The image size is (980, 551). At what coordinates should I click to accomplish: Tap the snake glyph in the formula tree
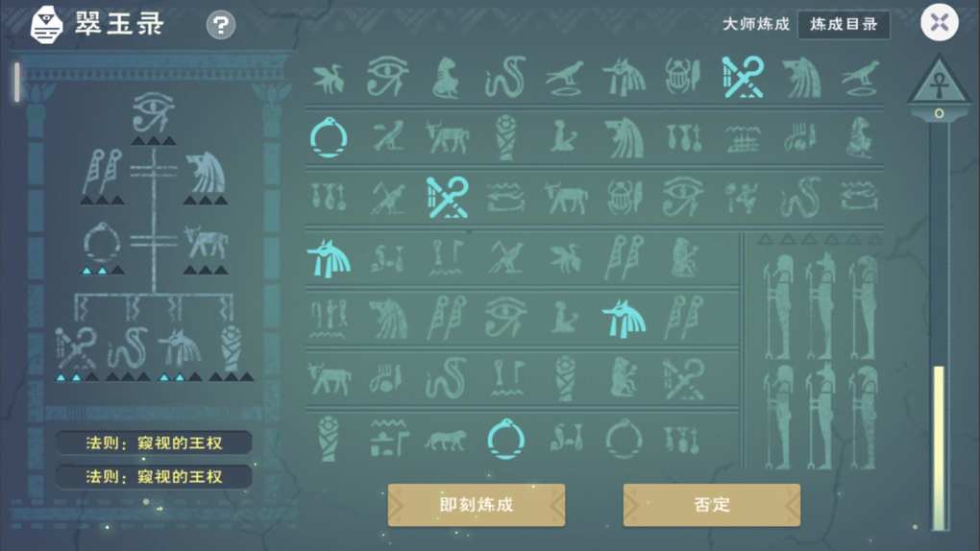pyautogui.click(x=128, y=347)
